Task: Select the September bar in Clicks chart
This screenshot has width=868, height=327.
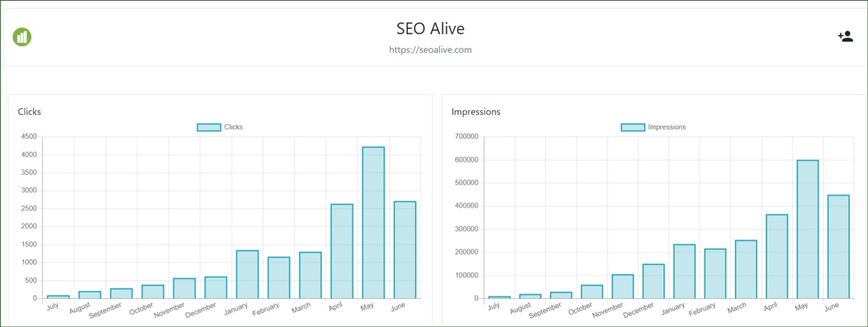Action: (x=122, y=293)
